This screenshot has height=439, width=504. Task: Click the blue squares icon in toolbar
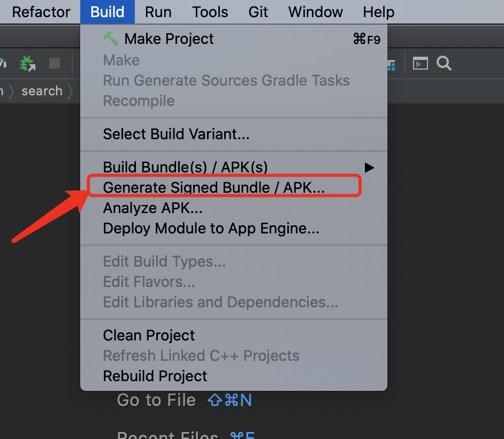pyautogui.click(x=391, y=65)
